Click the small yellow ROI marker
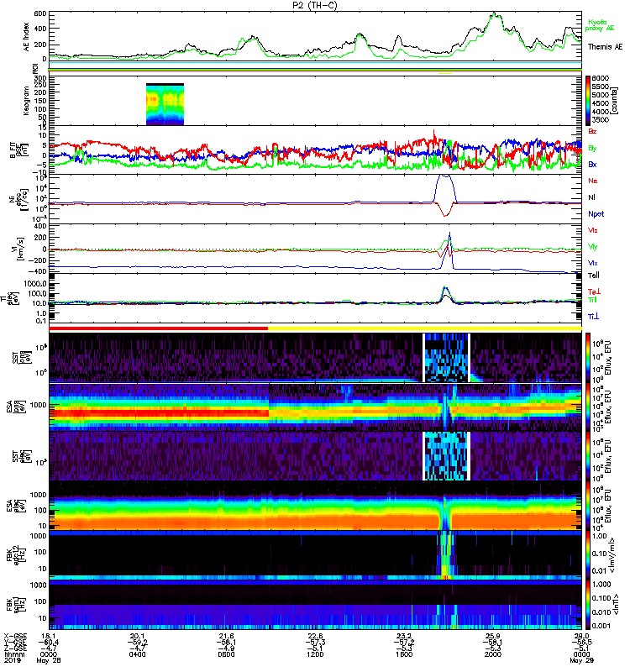Image resolution: width=630 pixels, height=672 pixels. click(445, 73)
